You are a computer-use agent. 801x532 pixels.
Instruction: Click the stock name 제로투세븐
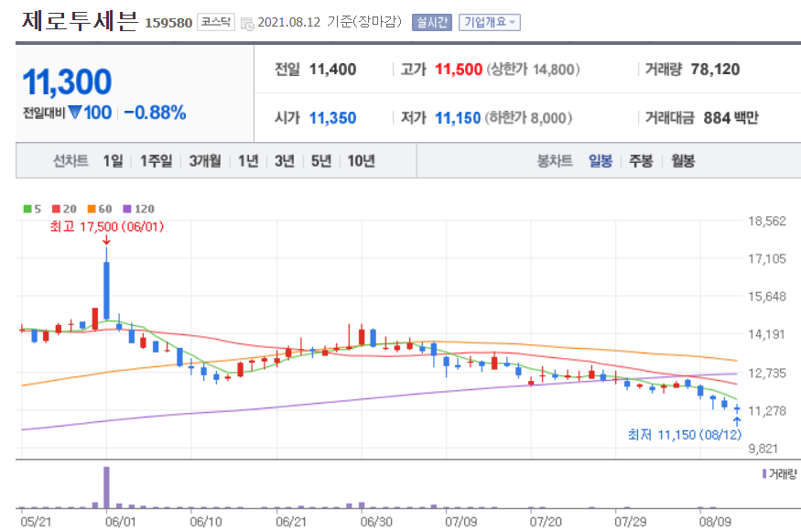[x=81, y=21]
